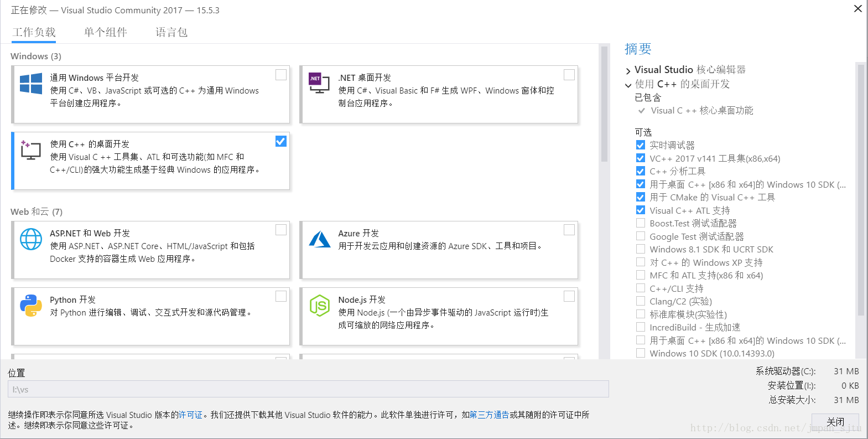This screenshot has height=439, width=868.
Task: Open the 第三方通告 link
Action: (x=489, y=415)
